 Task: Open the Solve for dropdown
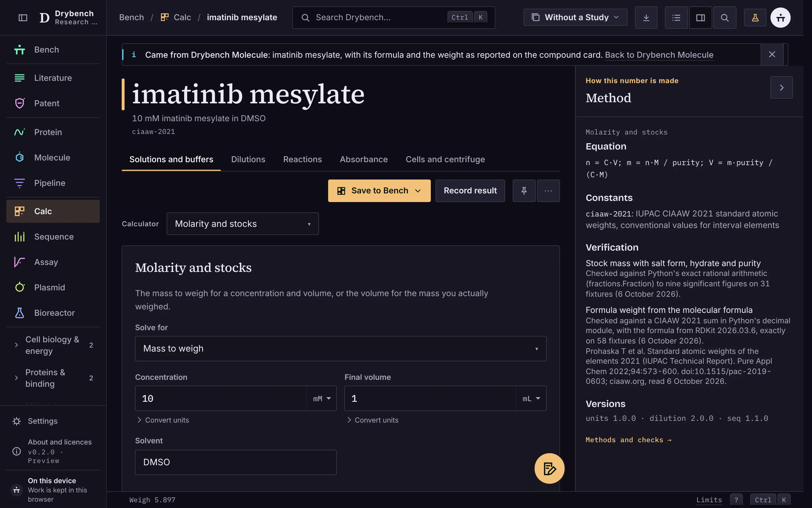click(x=341, y=349)
